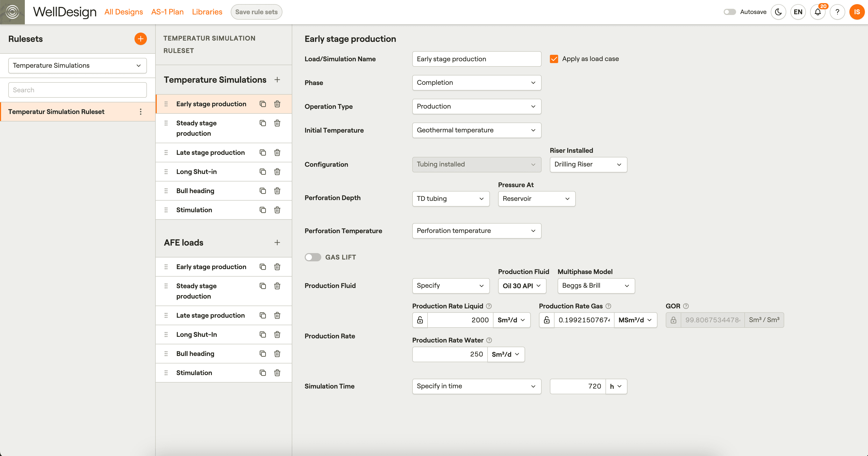This screenshot has height=456, width=868.
Task: Delete the Bull heading temperature simulation
Action: pyautogui.click(x=277, y=191)
